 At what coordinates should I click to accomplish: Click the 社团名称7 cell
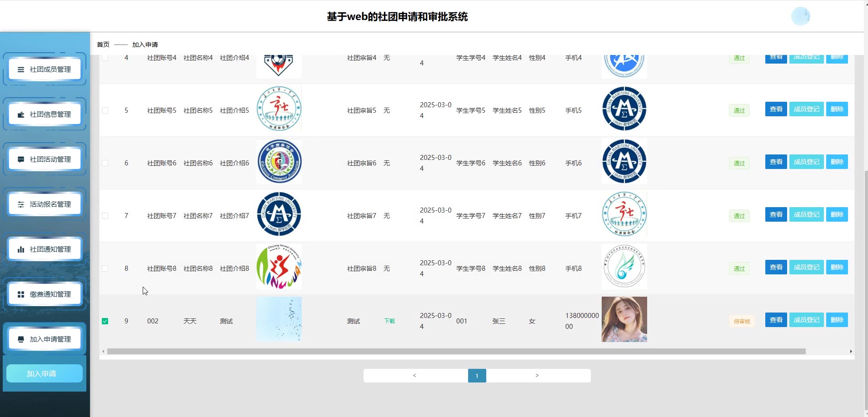pos(198,216)
